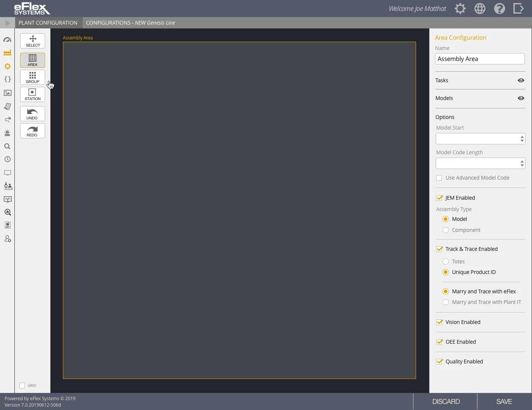Click the Name input field

(480, 59)
